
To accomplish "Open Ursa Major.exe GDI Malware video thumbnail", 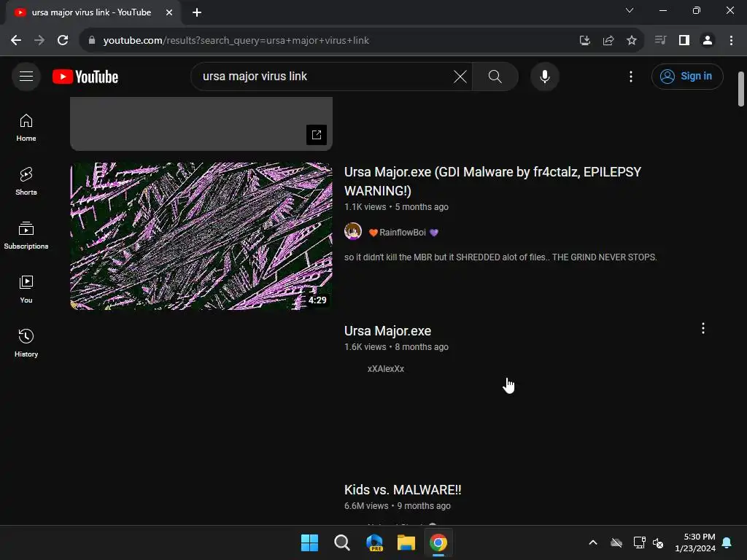I will pos(201,236).
